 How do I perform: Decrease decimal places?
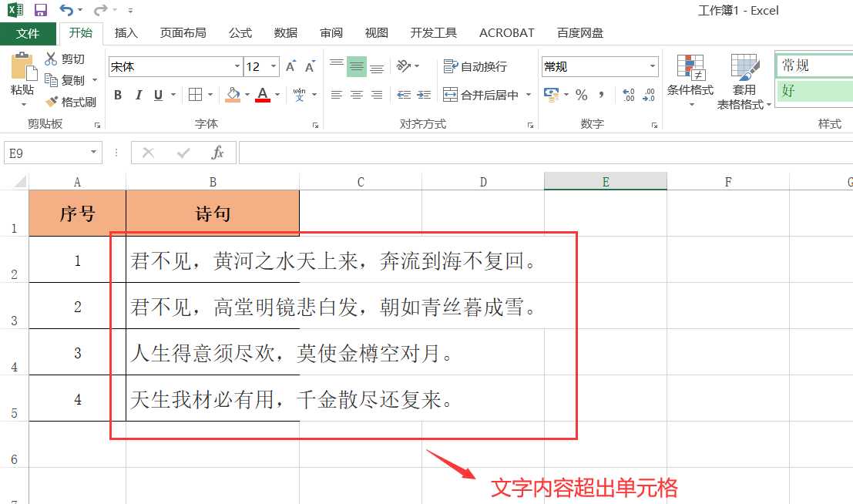coord(649,95)
